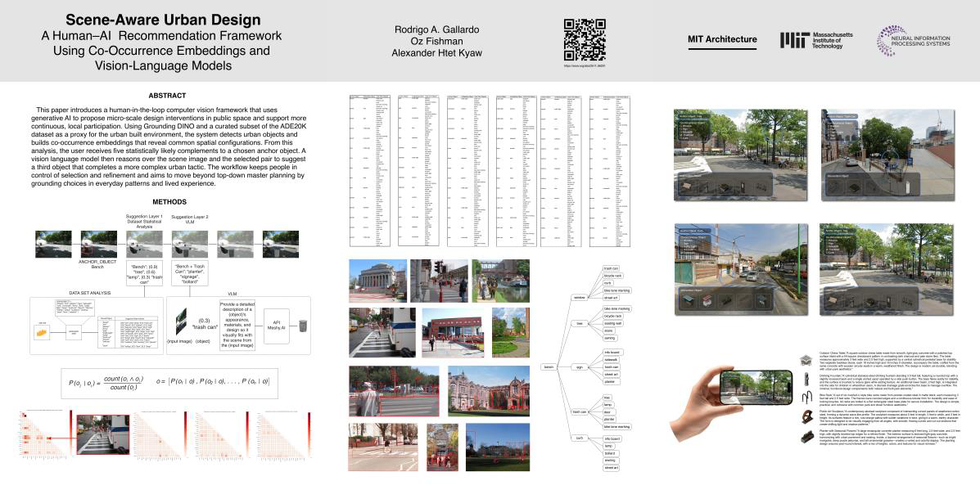Image resolution: width=980 pixels, height=490 pixels.
Task: Click the METHODS section heading
Action: 170,201
